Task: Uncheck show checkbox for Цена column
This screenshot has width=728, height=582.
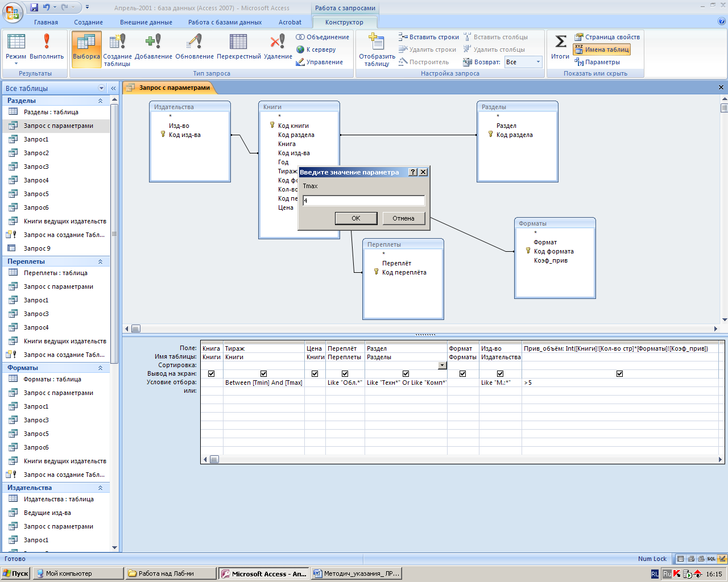Action: 315,373
